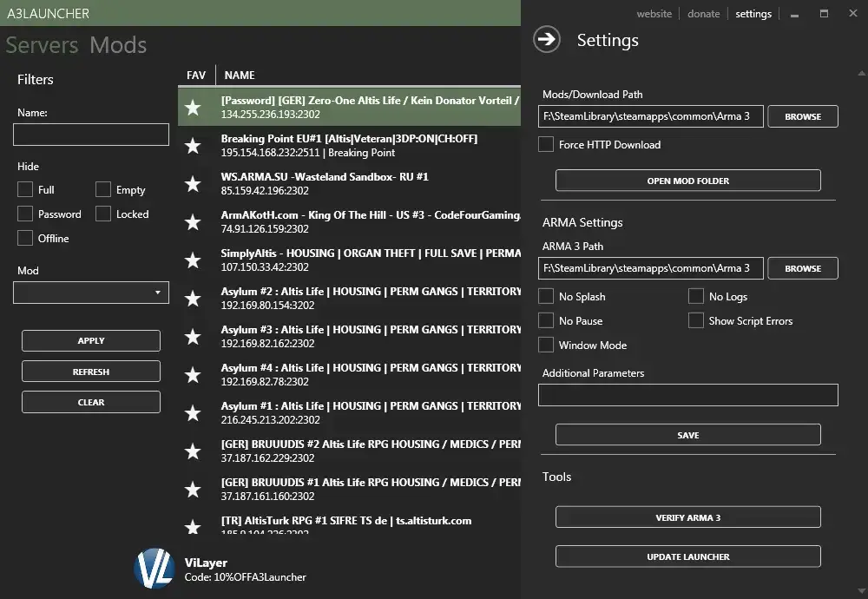868x599 pixels.
Task: Click the circular arrow beside Settings heading
Action: (547, 40)
